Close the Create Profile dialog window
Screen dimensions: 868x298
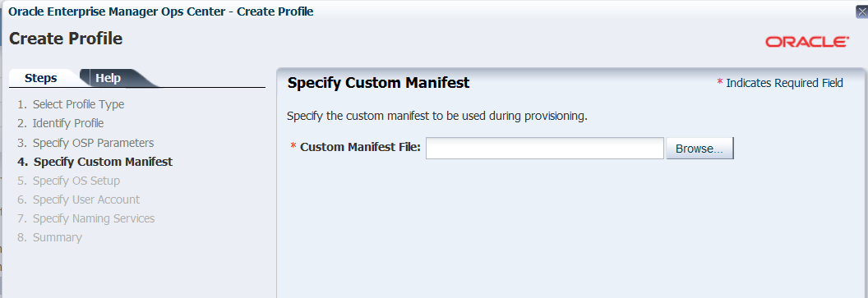(862, 12)
